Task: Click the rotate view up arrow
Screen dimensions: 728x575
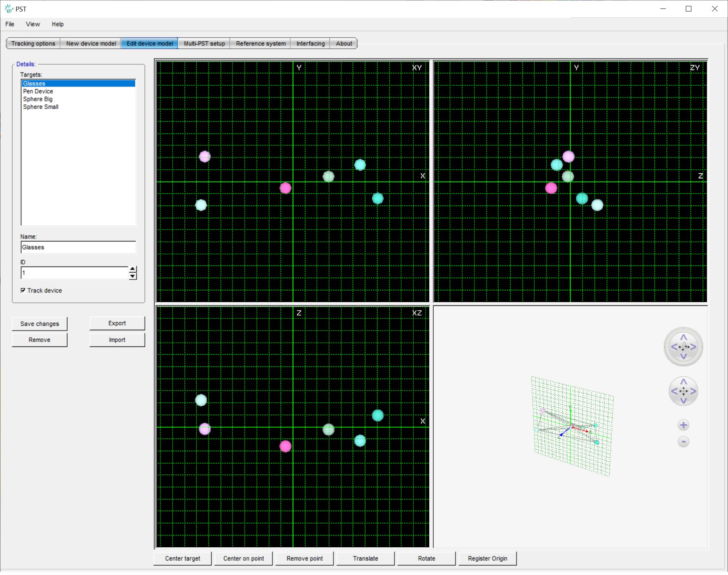Action: [683, 337]
